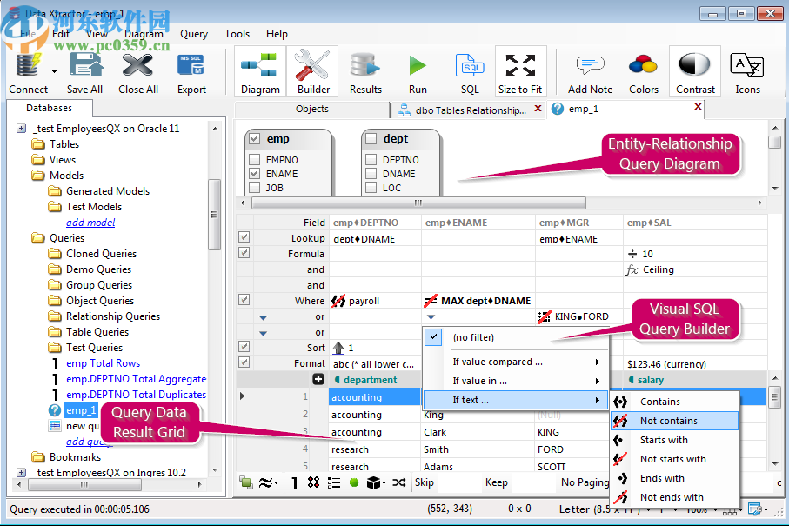The height and width of the screenshot is (532, 789).
Task: Click the KING•FORD filter icon
Action: point(545,316)
